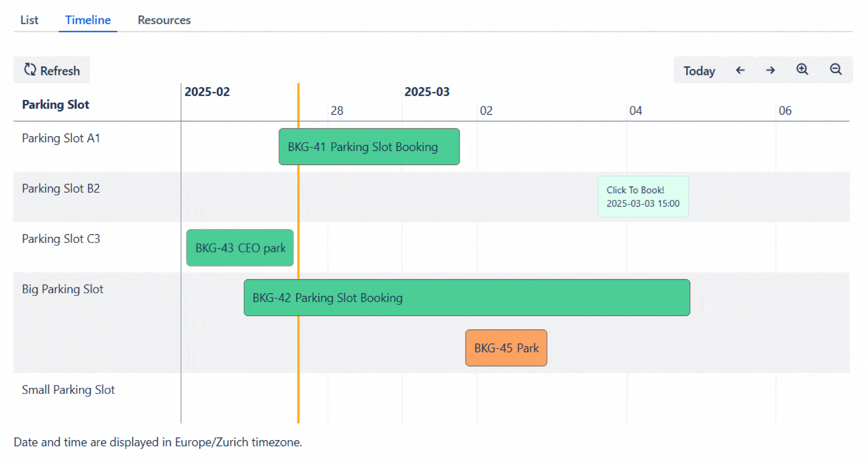Open booking BKG-41 Parking Slot Booking

[369, 146]
